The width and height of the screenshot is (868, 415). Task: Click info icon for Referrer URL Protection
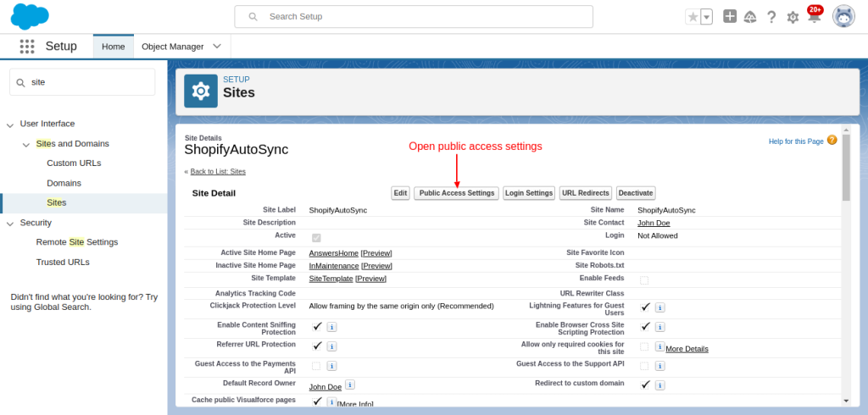click(331, 346)
